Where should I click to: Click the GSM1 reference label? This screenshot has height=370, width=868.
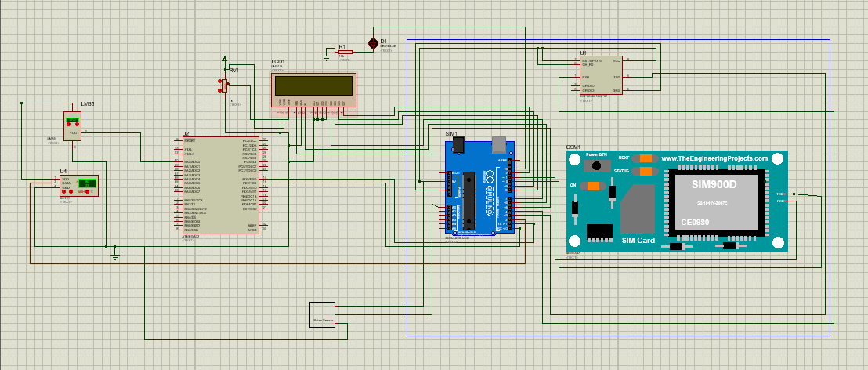[573, 147]
